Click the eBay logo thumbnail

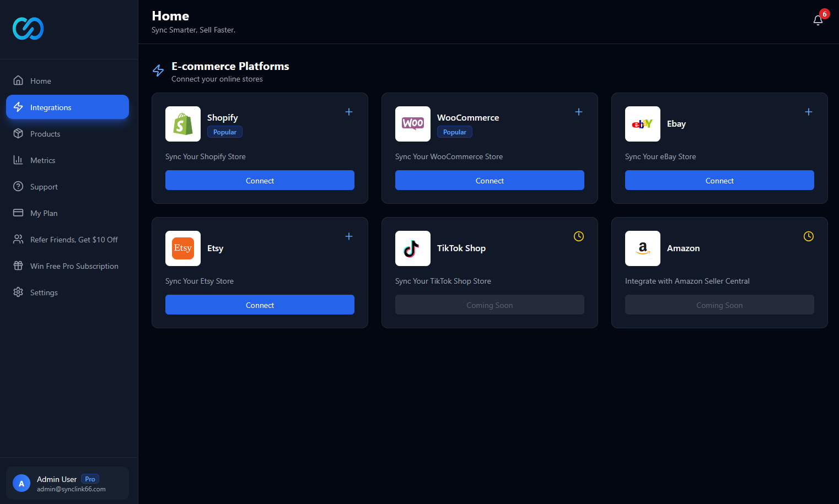643,124
